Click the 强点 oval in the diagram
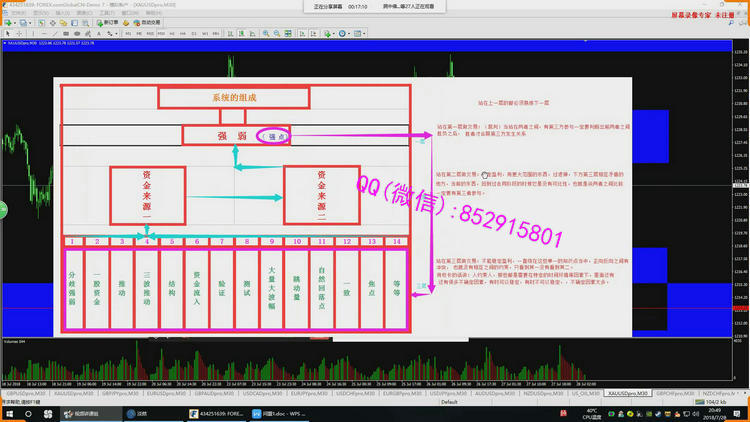This screenshot has height=422, width=750. coord(272,135)
